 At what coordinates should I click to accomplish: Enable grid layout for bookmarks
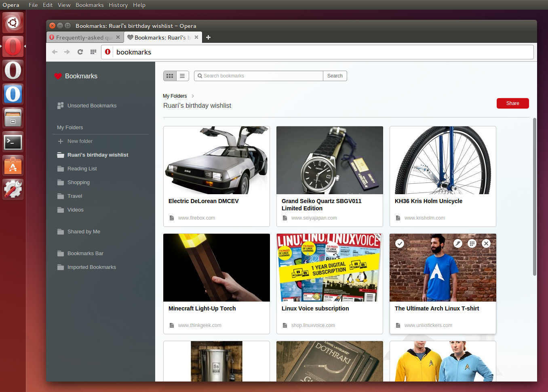pyautogui.click(x=170, y=75)
